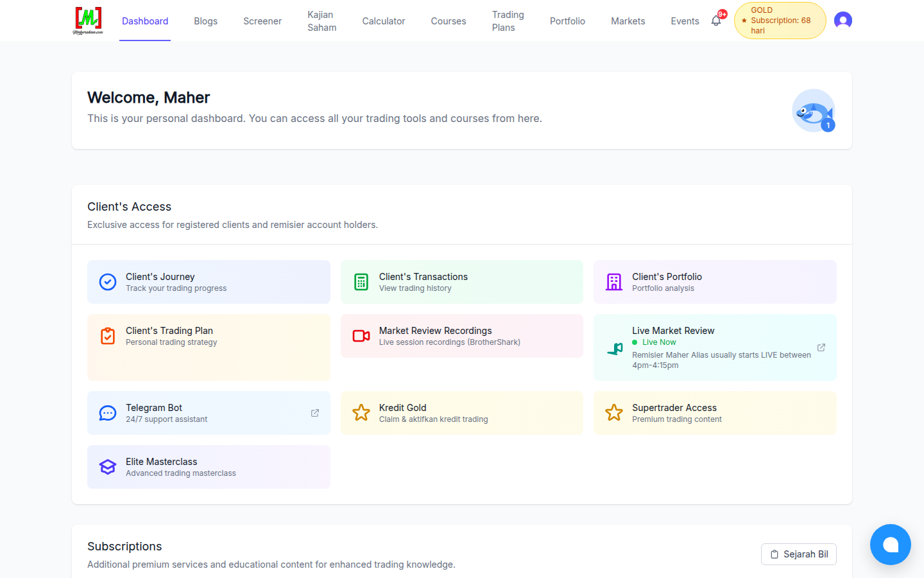This screenshot has width=924, height=578.
Task: Click the external link icon in Live Market Review
Action: pos(821,347)
